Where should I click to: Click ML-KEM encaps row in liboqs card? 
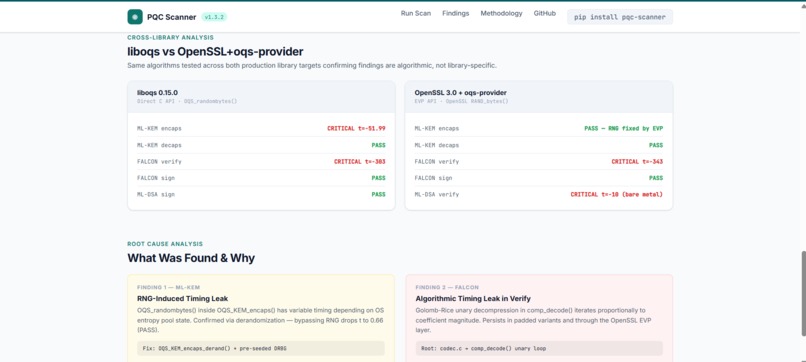(x=261, y=129)
